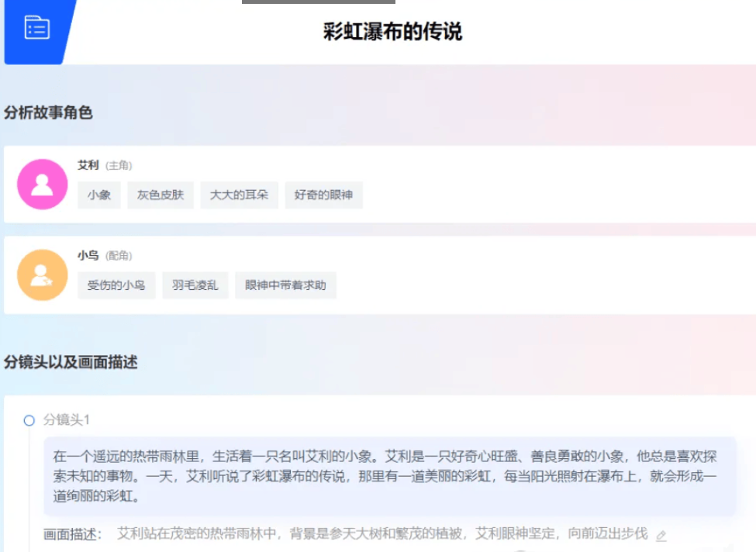This screenshot has width=756, height=552.
Task: Click the character name 艾利
Action: pyautogui.click(x=88, y=165)
